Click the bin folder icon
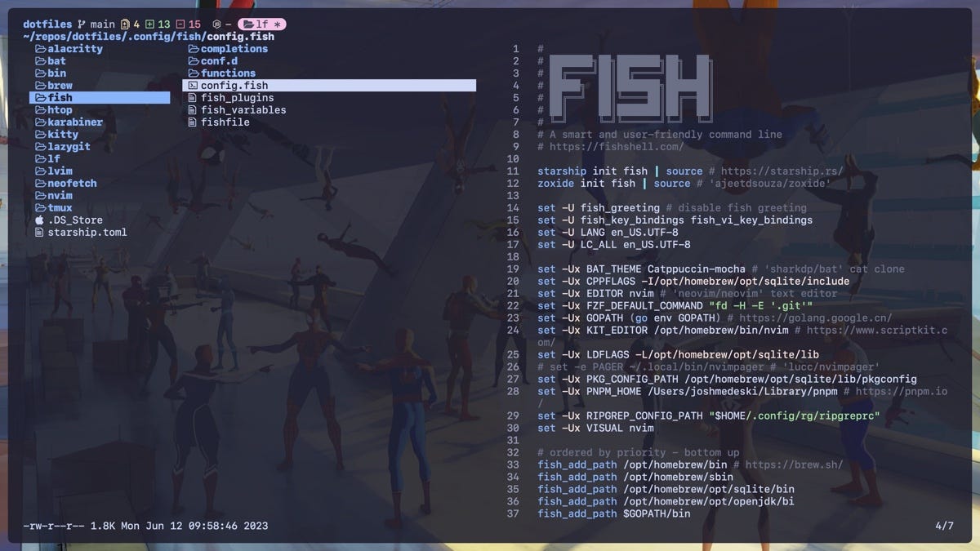The width and height of the screenshot is (980, 551). tap(40, 73)
